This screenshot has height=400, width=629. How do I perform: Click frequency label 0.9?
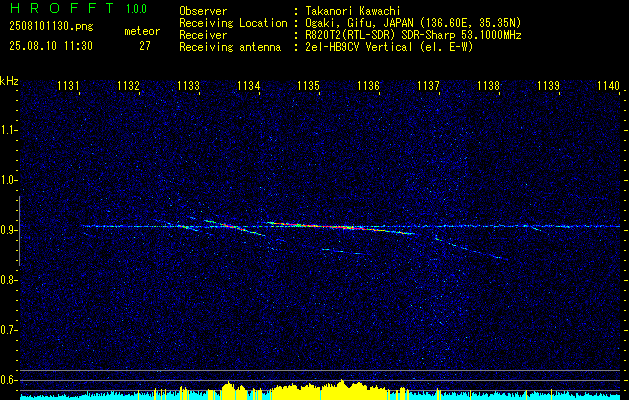(x=8, y=230)
